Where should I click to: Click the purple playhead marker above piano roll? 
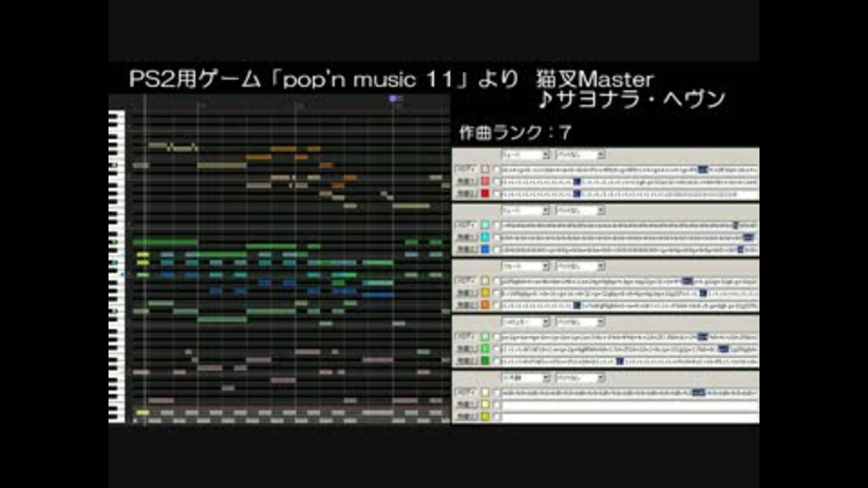coord(393,99)
